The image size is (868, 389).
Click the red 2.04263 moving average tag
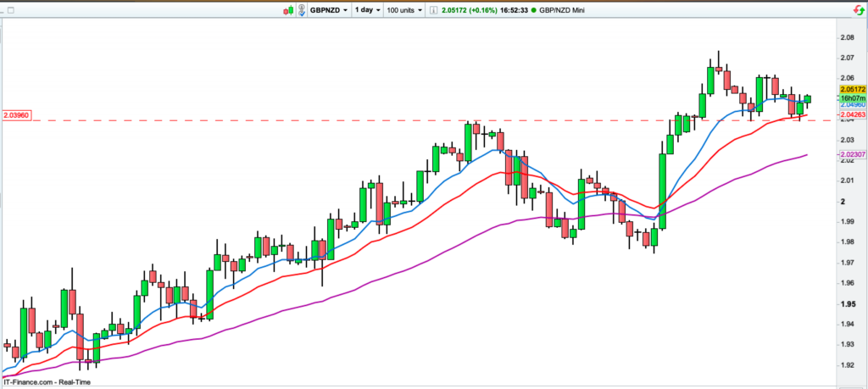pyautogui.click(x=853, y=115)
